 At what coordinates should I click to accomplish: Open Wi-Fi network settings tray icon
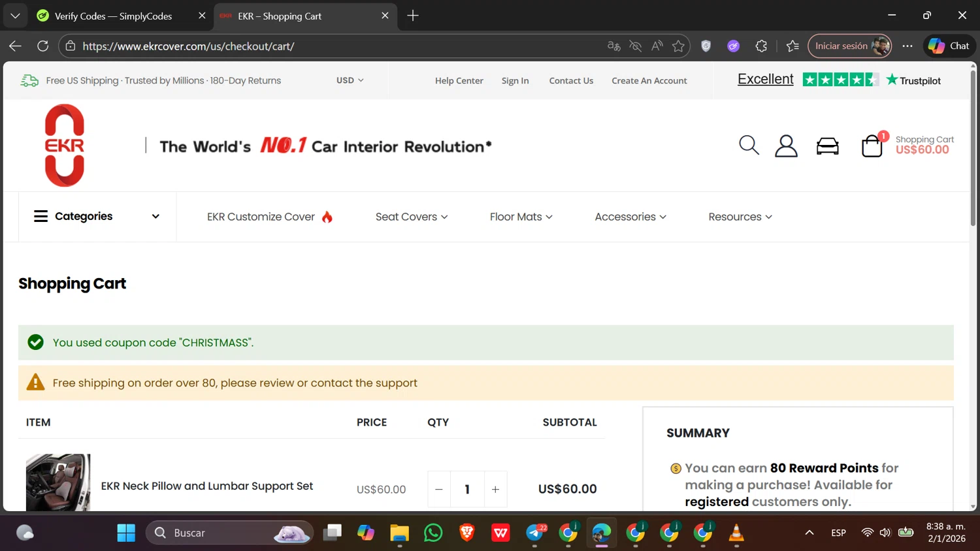click(x=867, y=533)
